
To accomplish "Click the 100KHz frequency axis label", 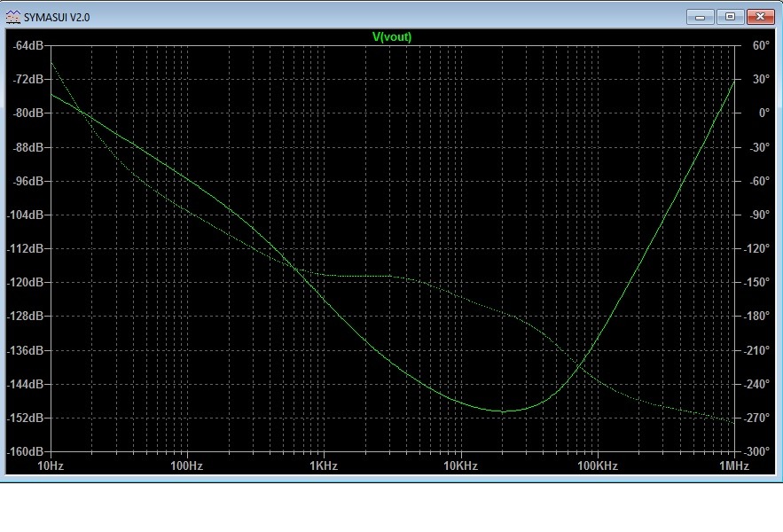I will click(598, 466).
